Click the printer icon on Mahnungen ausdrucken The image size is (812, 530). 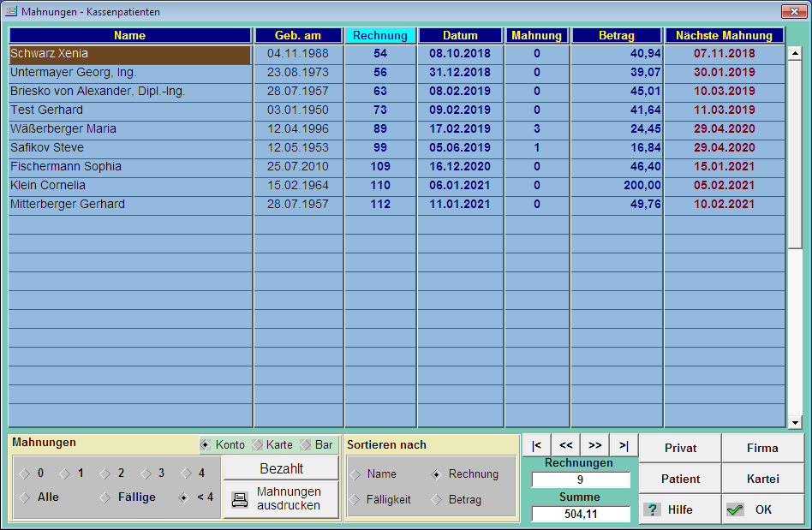240,500
